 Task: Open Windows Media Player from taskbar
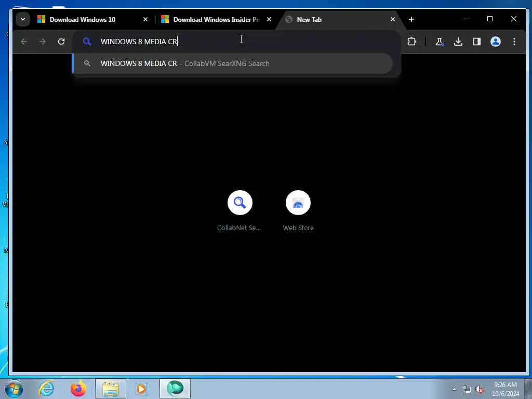142,389
